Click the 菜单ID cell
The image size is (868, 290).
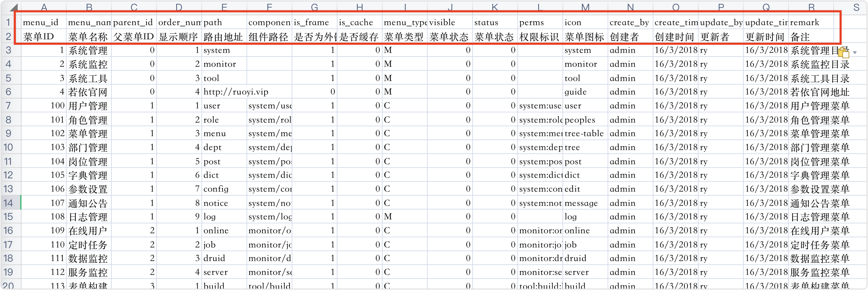pos(44,36)
